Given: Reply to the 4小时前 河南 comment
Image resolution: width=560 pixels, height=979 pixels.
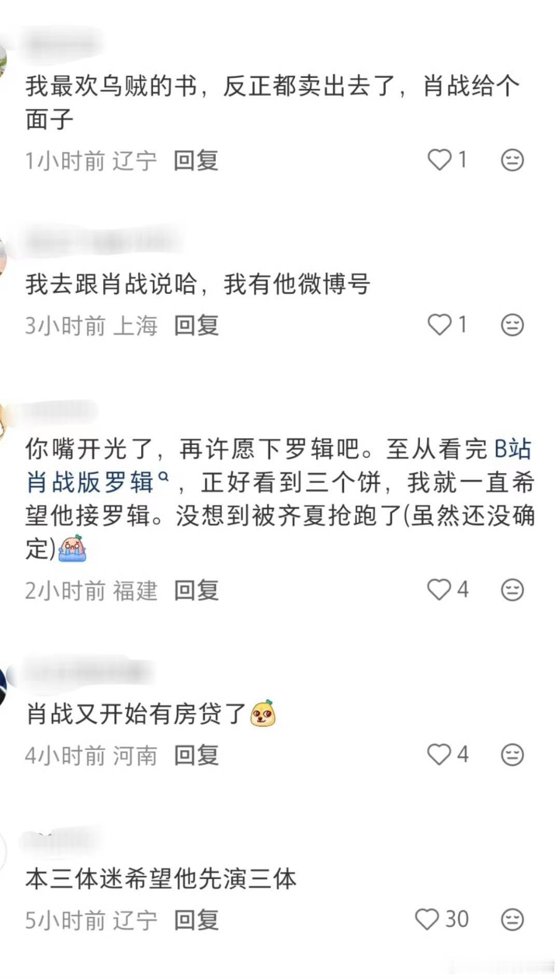Looking at the screenshot, I should click(196, 755).
